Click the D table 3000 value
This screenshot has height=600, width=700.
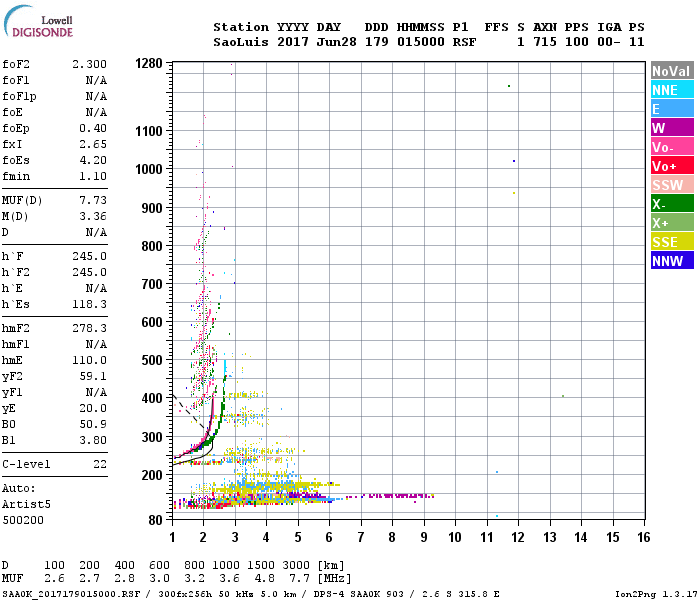coord(296,565)
